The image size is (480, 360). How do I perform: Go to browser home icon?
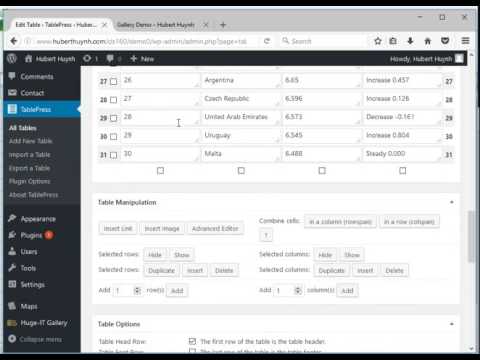click(x=428, y=41)
